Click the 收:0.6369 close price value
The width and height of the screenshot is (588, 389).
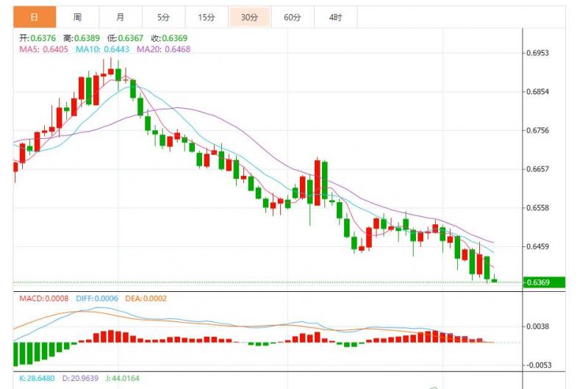tap(169, 38)
